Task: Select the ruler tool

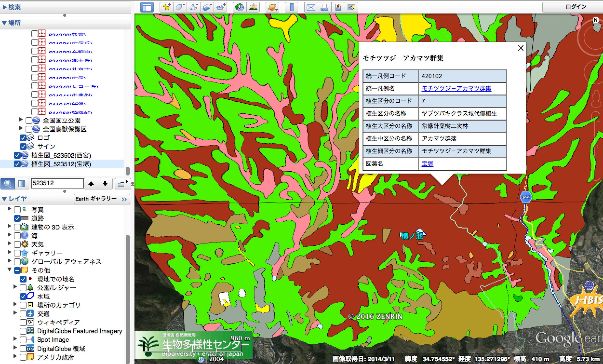Action: 292,7
